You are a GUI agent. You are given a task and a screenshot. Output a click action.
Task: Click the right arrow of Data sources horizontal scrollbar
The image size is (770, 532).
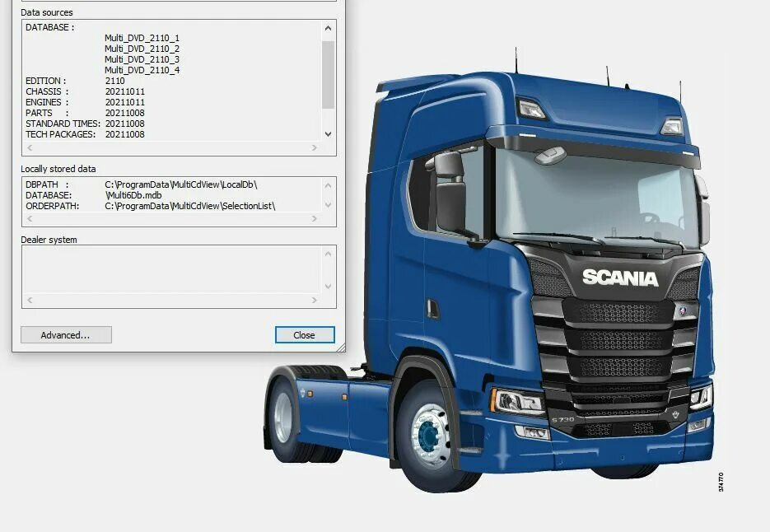(315, 147)
